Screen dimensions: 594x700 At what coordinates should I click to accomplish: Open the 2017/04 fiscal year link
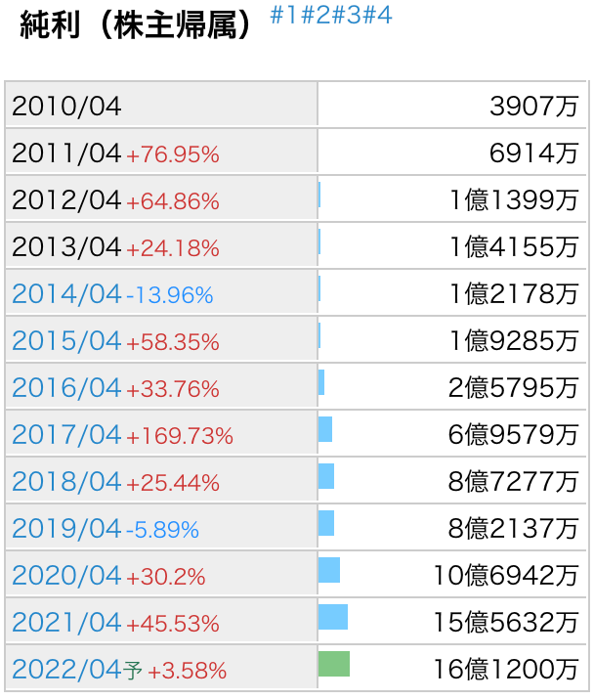coord(66,435)
